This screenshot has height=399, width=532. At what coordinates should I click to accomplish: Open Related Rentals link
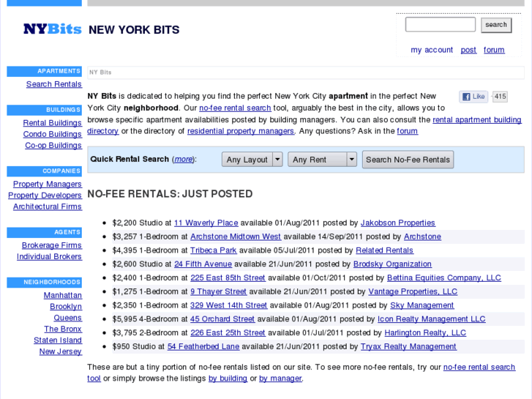(x=384, y=250)
